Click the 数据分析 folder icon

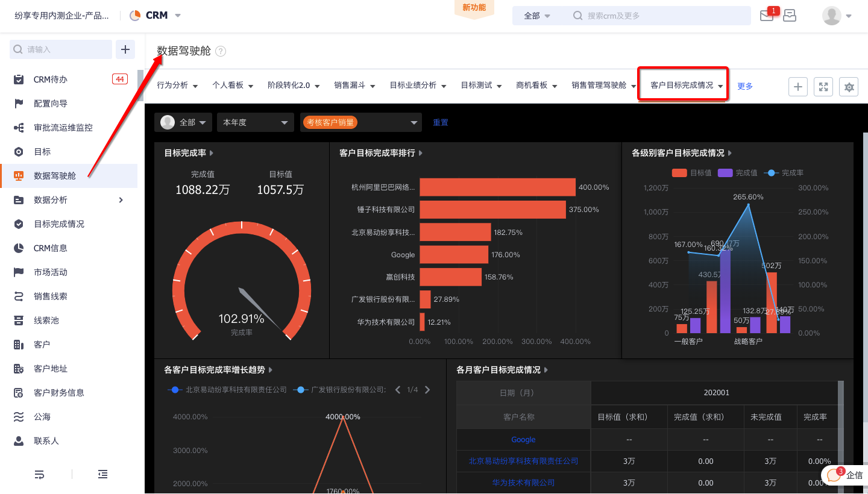19,200
